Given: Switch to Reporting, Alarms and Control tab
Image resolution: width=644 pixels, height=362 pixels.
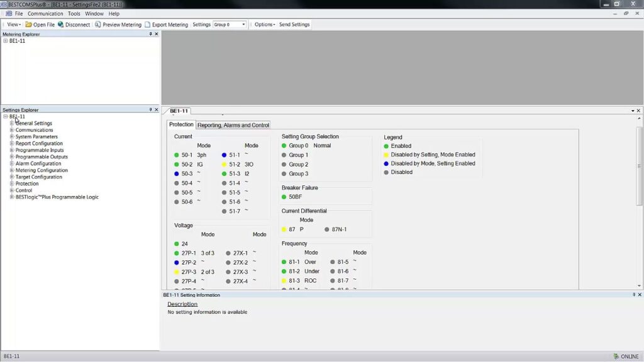Looking at the screenshot, I should [x=233, y=125].
